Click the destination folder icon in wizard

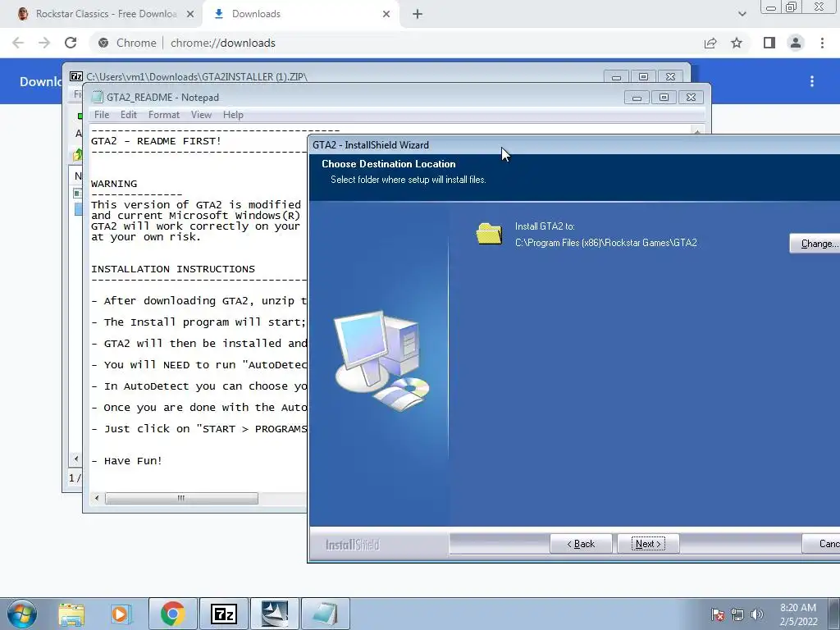coord(489,234)
